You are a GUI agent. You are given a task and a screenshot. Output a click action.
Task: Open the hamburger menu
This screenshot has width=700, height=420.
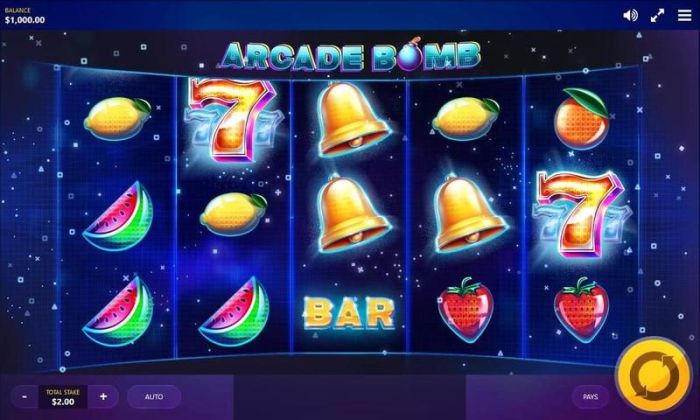point(684,16)
